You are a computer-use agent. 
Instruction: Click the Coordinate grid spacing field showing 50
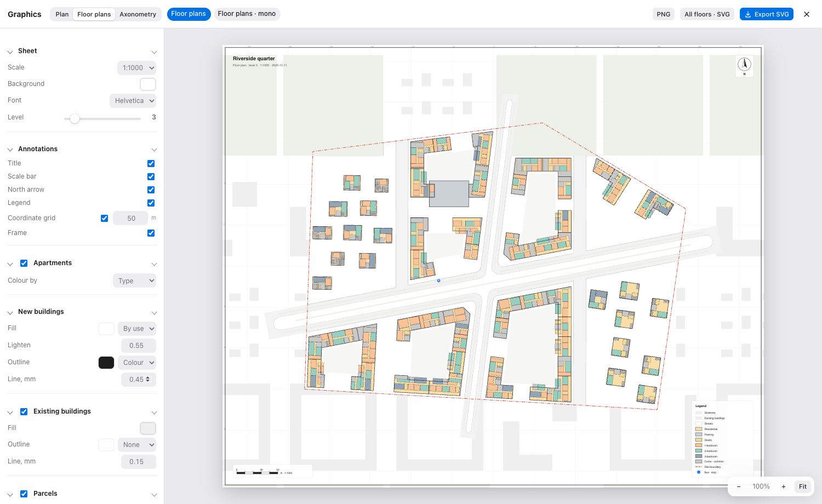pos(130,218)
